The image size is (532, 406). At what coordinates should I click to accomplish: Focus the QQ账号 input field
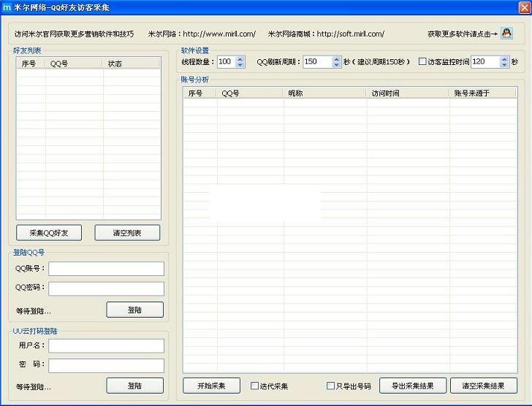tap(106, 269)
